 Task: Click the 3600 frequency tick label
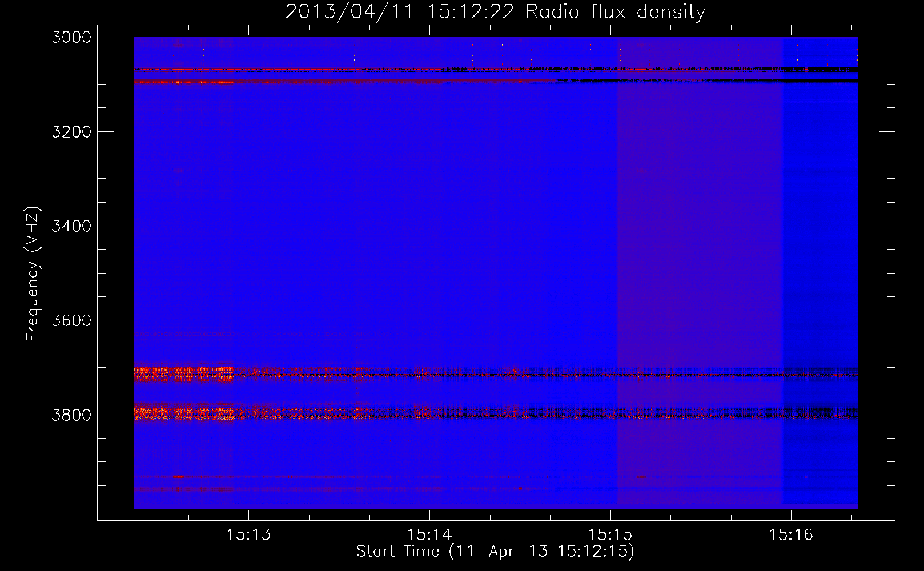71,320
